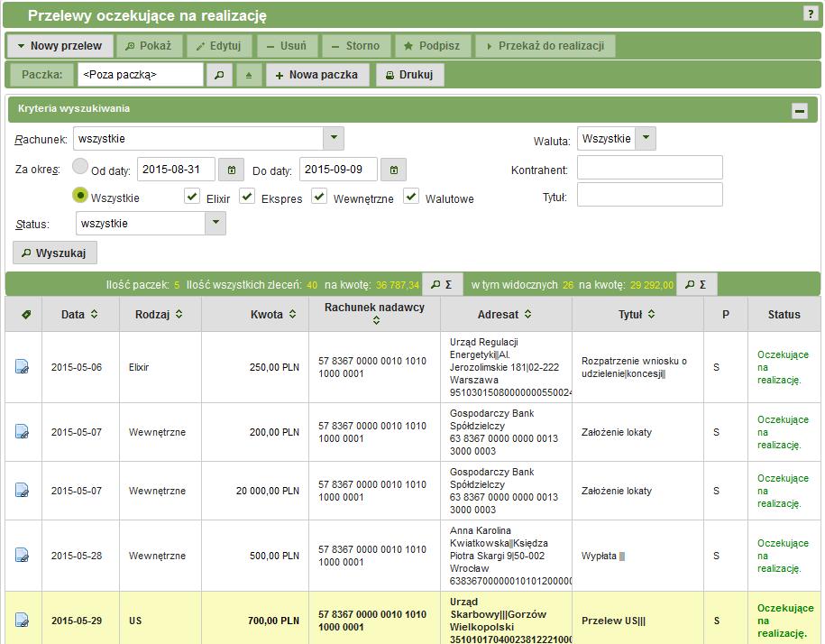
Task: Open calendar for Od daty field
Action: pyautogui.click(x=232, y=170)
